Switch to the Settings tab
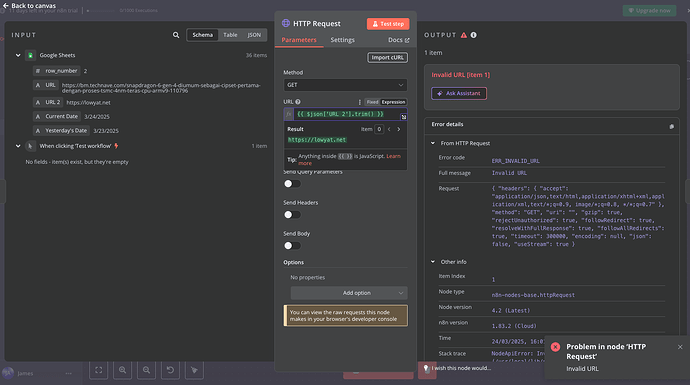Screen dimensions: 690x385 (342, 40)
